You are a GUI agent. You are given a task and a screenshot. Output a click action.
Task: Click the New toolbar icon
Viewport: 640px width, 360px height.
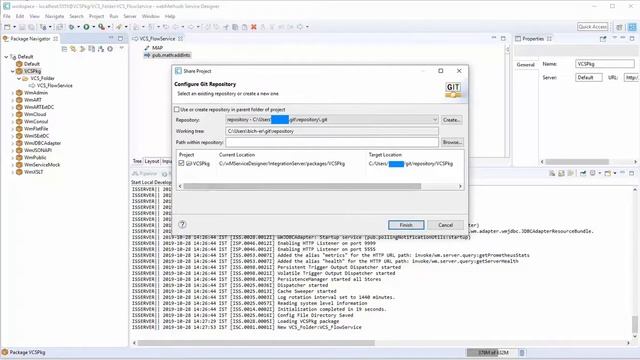[x=7, y=27]
